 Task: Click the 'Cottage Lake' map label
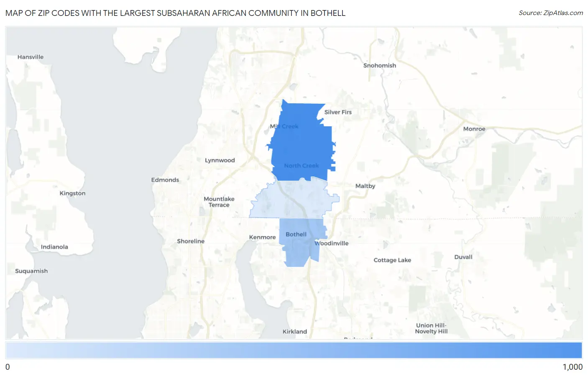pyautogui.click(x=392, y=260)
